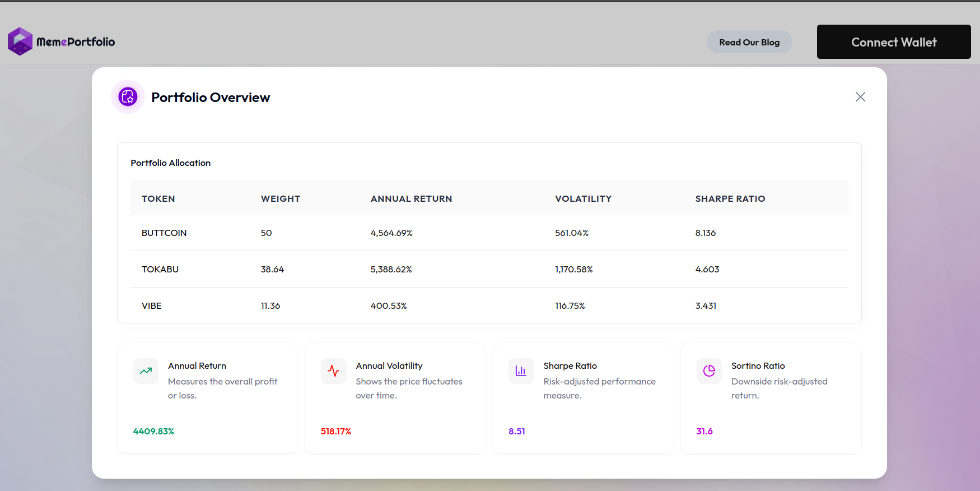
Task: Open the Read Our Blog link
Action: pyautogui.click(x=749, y=42)
